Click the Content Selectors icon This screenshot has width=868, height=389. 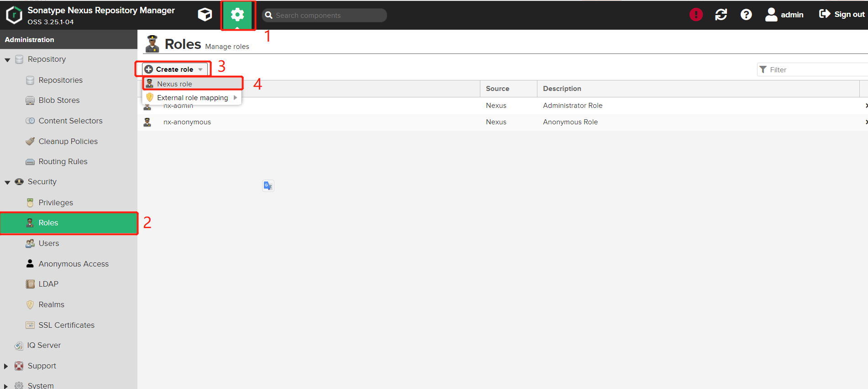(x=30, y=121)
